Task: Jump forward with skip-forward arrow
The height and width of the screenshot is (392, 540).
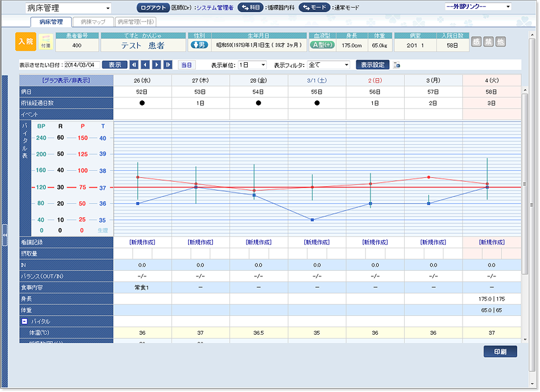Action: click(168, 65)
